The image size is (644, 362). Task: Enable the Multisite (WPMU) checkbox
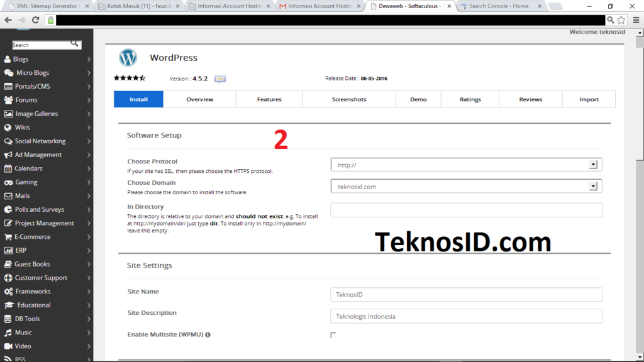coord(333,335)
